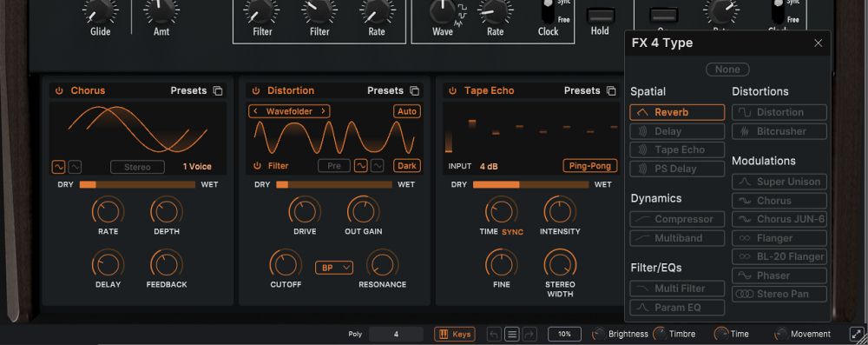This screenshot has width=868, height=345.
Task: Choose Flanger effect type
Action: (779, 238)
